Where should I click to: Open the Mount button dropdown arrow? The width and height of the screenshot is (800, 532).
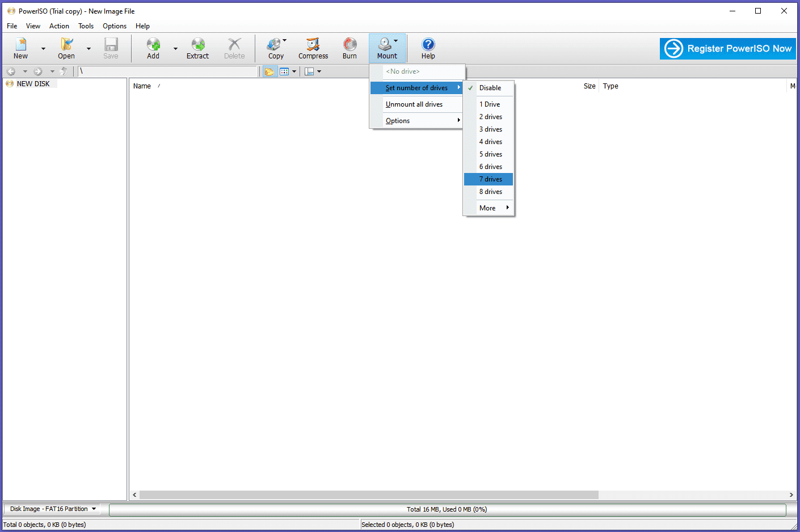click(x=396, y=41)
